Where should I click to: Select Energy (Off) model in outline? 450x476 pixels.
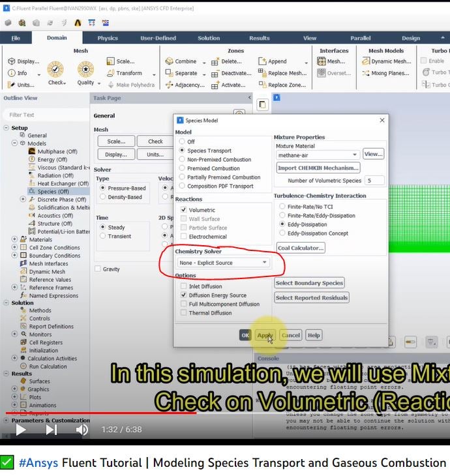[x=52, y=159]
